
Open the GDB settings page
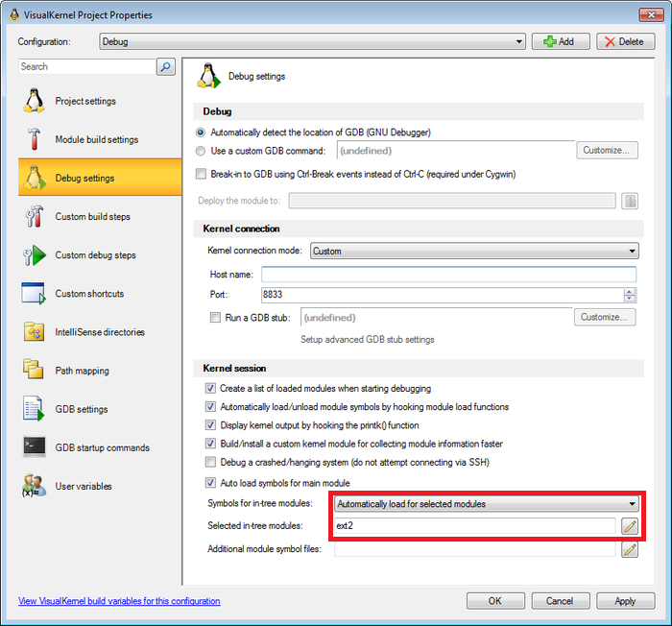click(100, 409)
